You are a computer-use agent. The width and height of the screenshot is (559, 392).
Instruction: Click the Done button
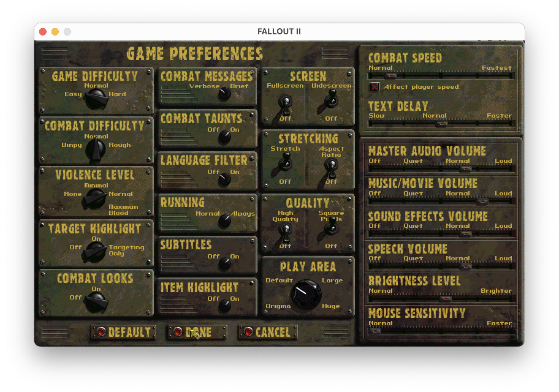[197, 332]
